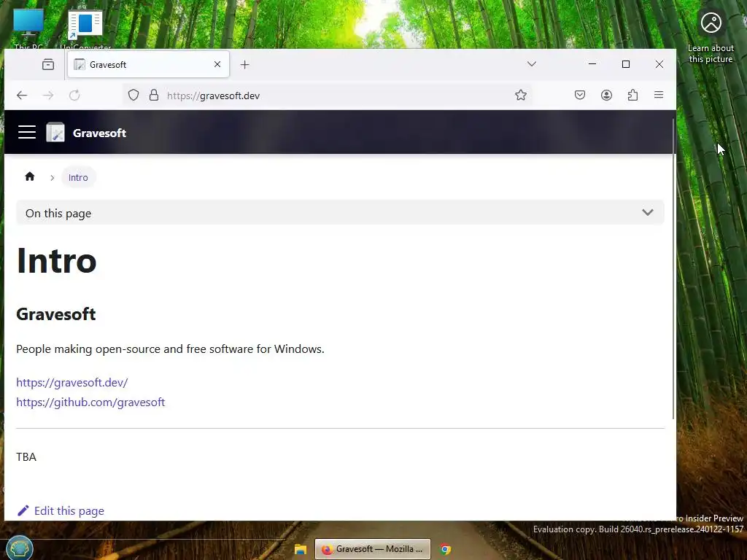747x560 pixels.
Task: Bookmark this page with the star
Action: (x=521, y=96)
